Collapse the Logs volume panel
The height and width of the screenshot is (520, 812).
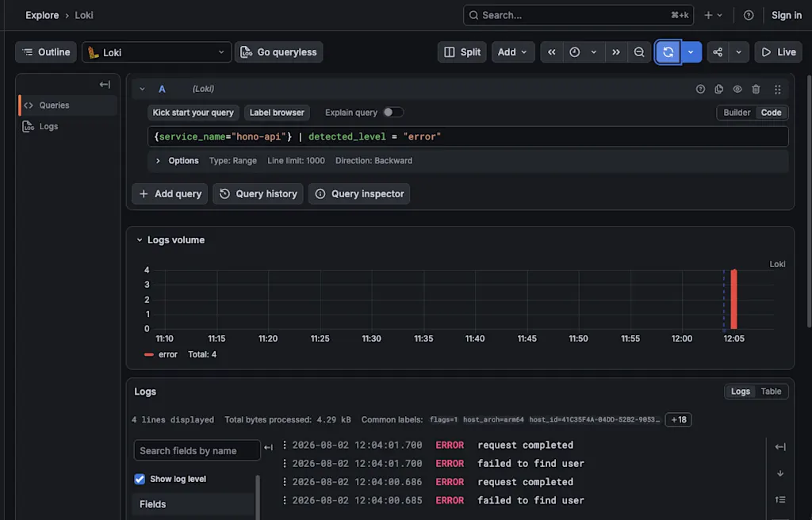(140, 240)
